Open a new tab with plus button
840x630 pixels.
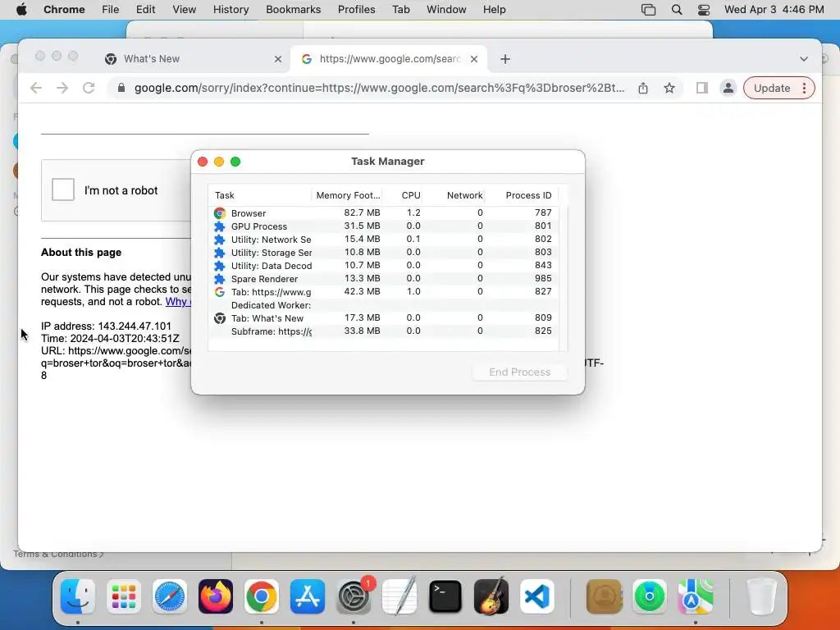coord(505,59)
